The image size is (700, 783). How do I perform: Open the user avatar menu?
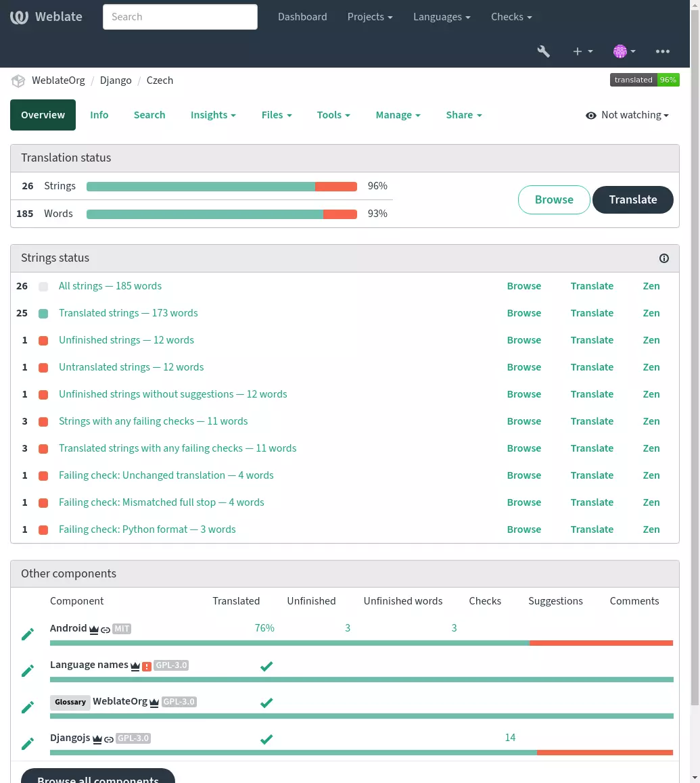pos(624,51)
